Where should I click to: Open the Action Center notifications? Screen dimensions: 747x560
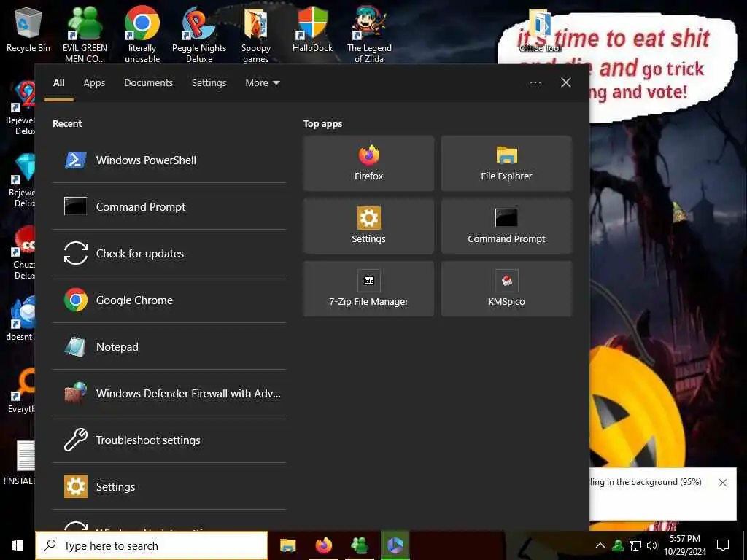coord(723,545)
